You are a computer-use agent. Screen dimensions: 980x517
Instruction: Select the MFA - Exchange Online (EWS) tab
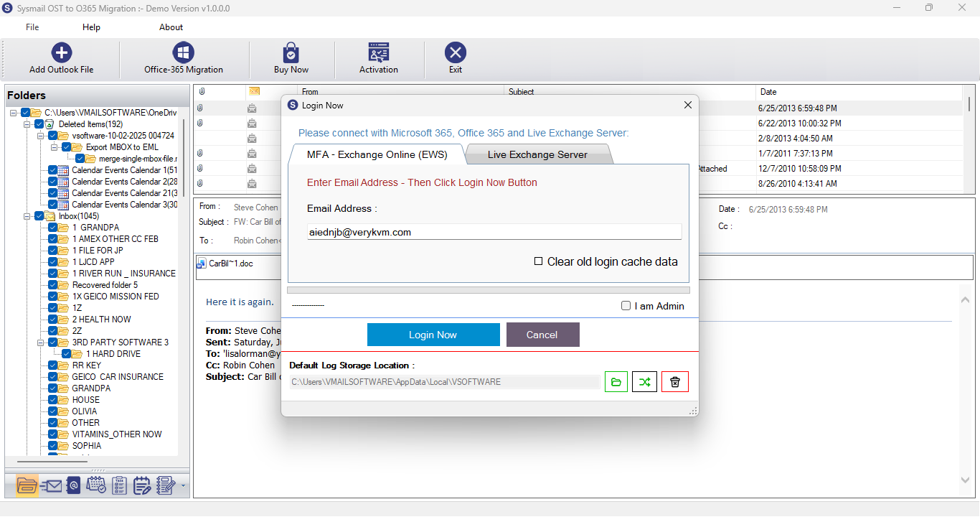tap(377, 154)
